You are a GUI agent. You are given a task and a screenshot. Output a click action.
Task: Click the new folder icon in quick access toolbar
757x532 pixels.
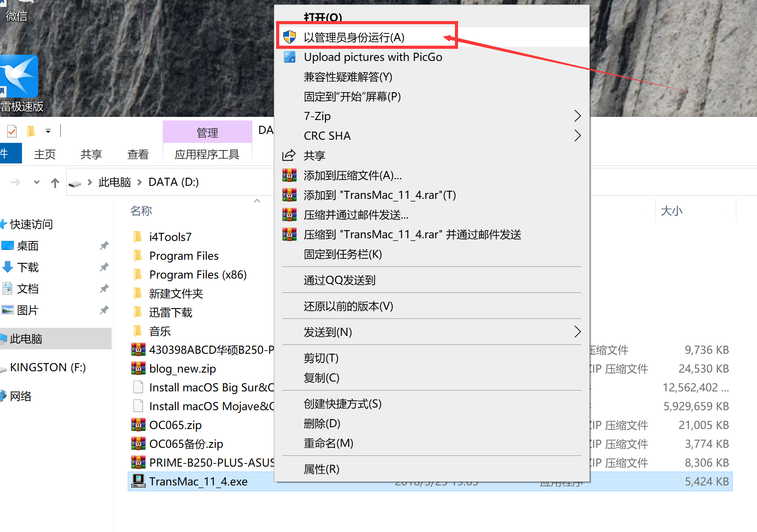pos(30,131)
